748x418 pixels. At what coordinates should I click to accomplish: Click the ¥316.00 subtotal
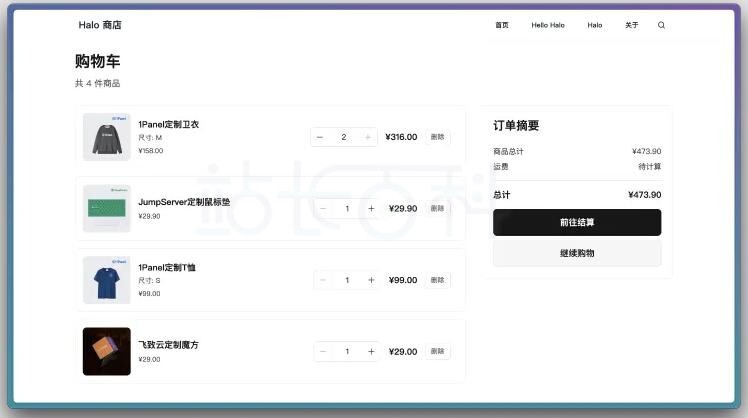(401, 137)
